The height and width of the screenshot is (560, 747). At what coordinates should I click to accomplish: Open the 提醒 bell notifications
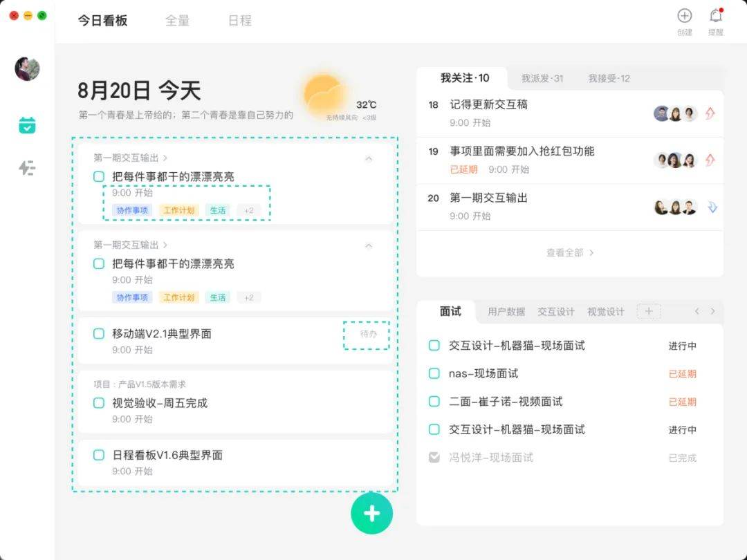(x=716, y=16)
